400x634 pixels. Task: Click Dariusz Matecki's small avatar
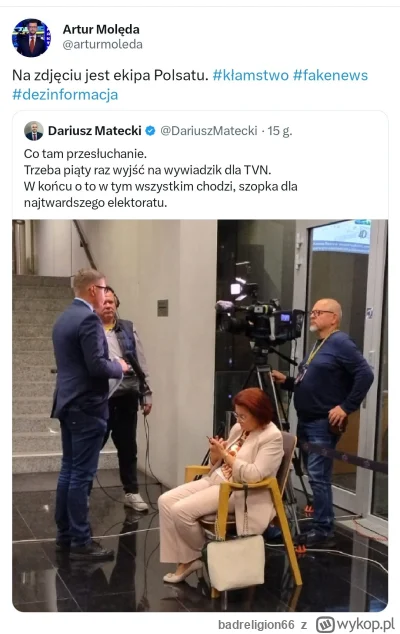pos(34,131)
